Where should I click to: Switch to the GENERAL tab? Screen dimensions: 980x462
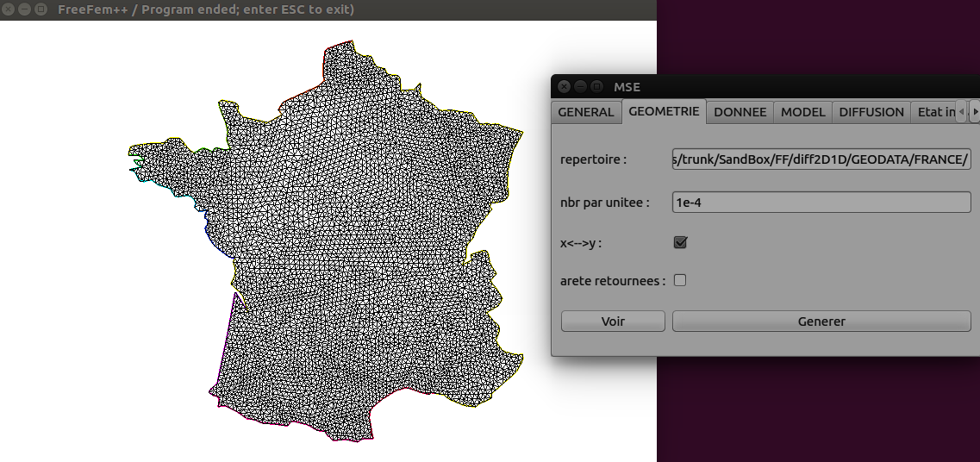(585, 112)
